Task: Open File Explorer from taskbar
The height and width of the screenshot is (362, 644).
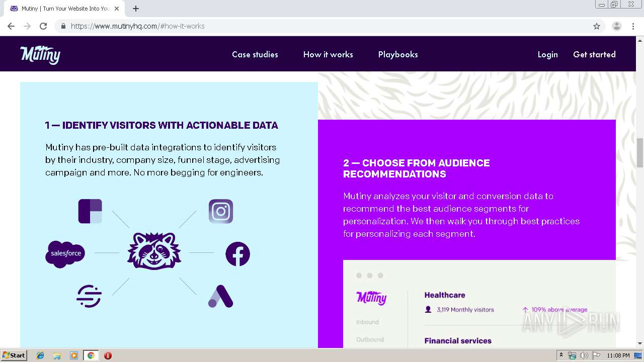Action: click(57, 355)
